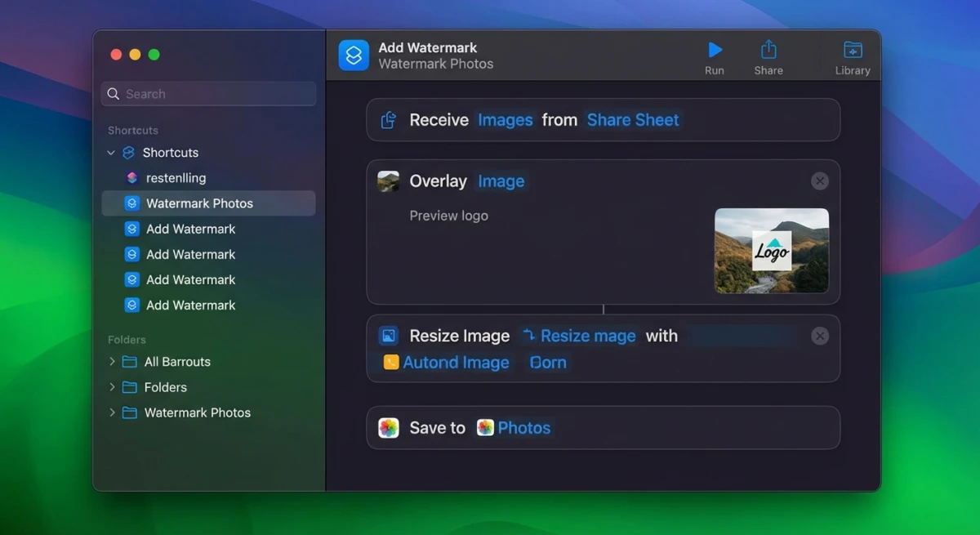Focus the sidebar Search field
The image size is (980, 535).
[x=209, y=94]
